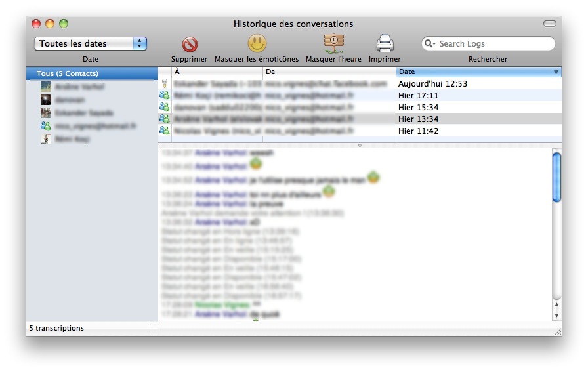
Task: Click the key icon in first log row
Action: pyautogui.click(x=164, y=84)
